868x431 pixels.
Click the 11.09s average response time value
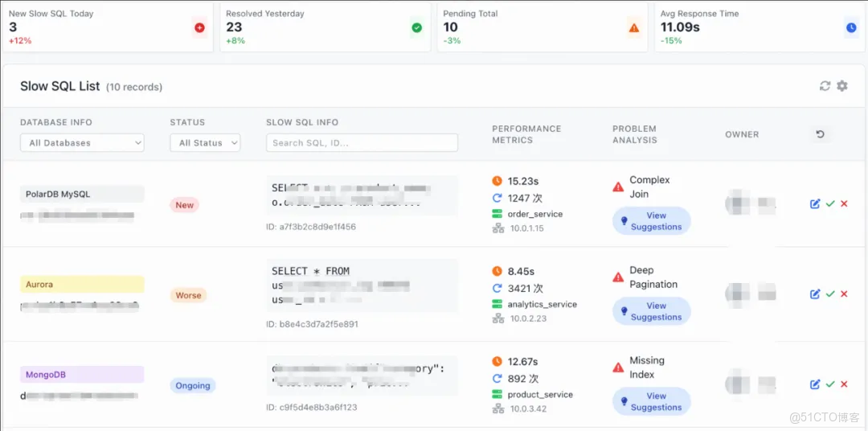681,27
